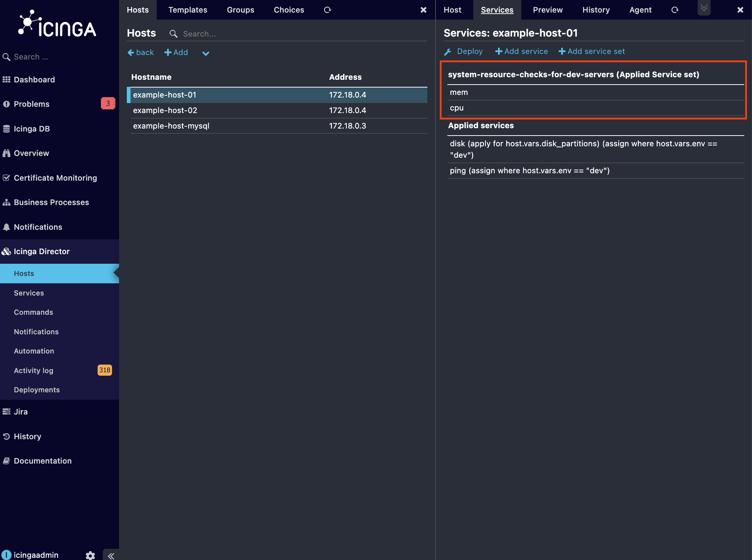Select Automation under Icinga Director
Viewport: 752px width, 560px height.
coord(34,351)
